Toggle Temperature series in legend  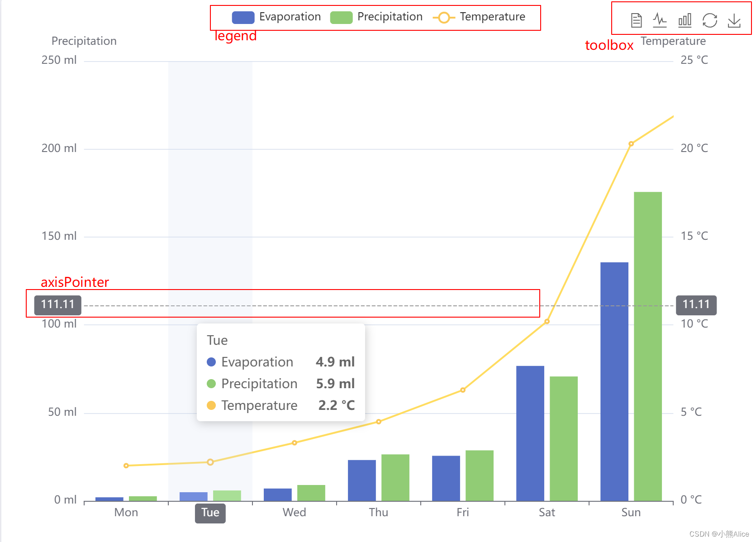coord(479,17)
